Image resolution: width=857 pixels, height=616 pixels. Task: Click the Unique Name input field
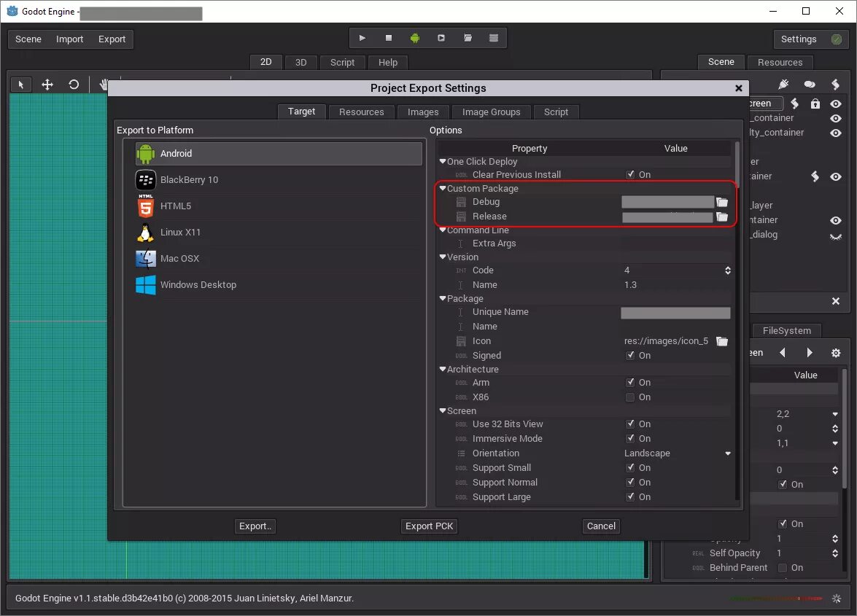[675, 312]
